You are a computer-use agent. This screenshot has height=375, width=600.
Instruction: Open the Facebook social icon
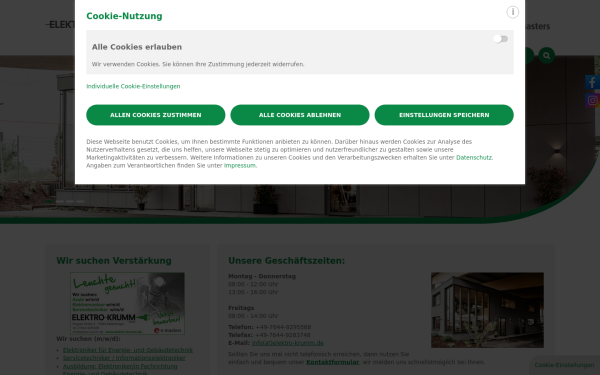(x=592, y=82)
